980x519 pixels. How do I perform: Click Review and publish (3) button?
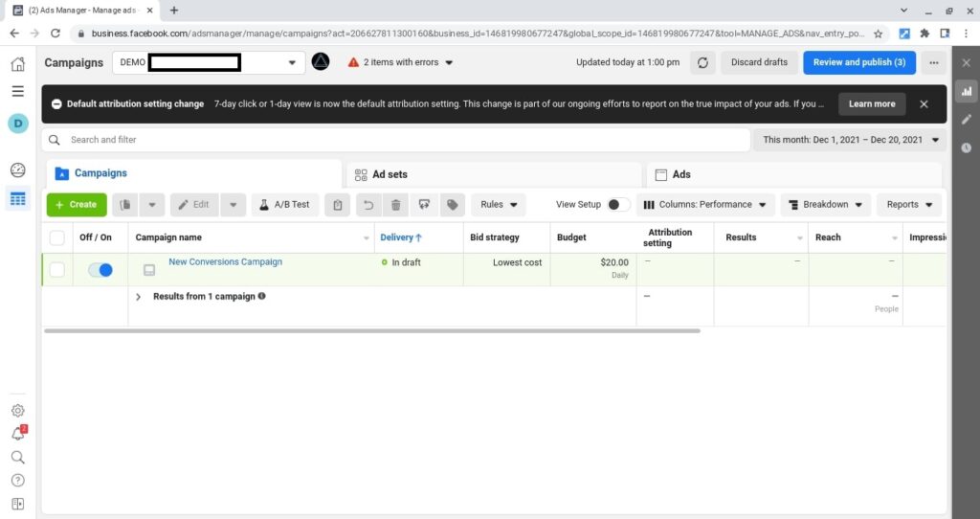click(859, 62)
